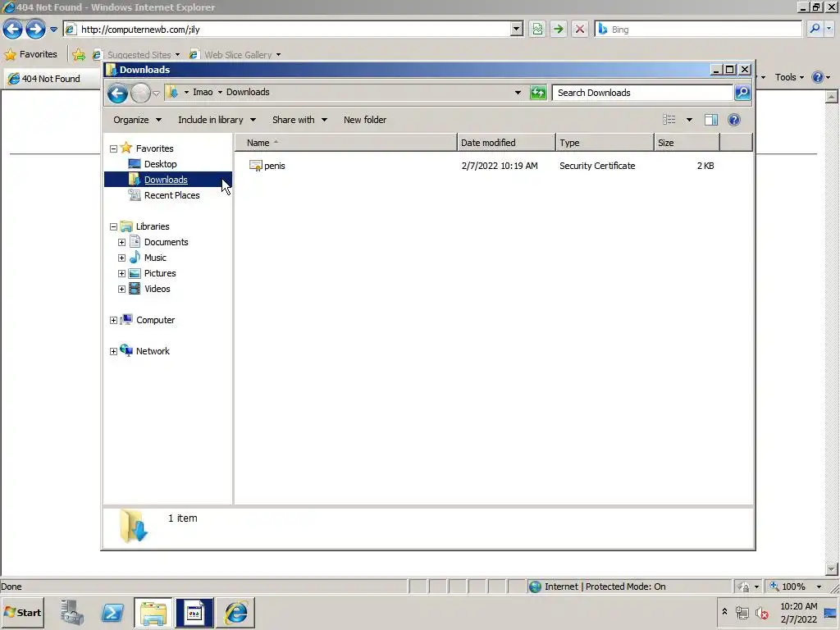This screenshot has width=840, height=630.
Task: Sort by the Size column header
Action: click(x=687, y=143)
